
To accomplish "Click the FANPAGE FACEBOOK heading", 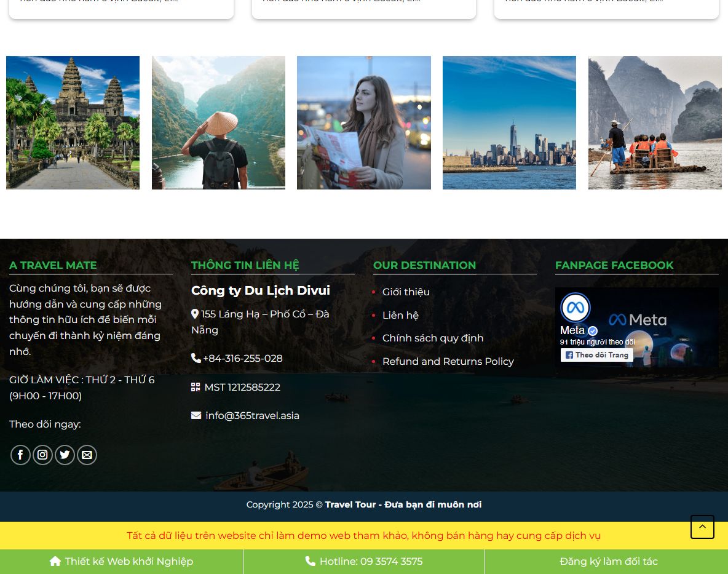I will (x=614, y=265).
